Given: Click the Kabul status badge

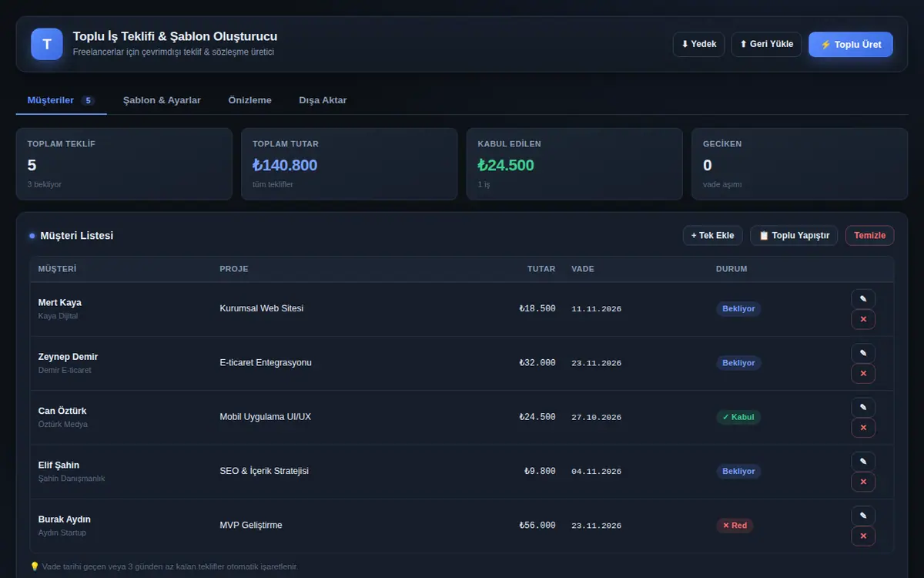Looking at the screenshot, I should (x=738, y=417).
